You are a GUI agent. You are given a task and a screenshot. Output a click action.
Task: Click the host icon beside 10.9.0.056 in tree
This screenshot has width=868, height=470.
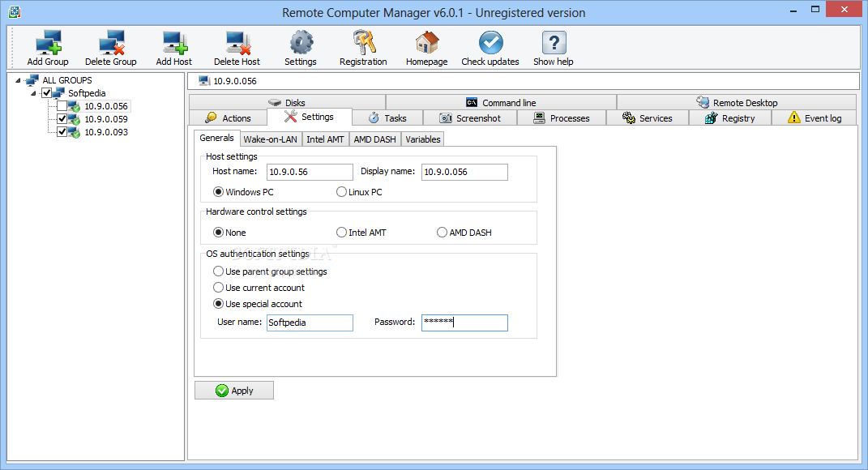click(75, 106)
